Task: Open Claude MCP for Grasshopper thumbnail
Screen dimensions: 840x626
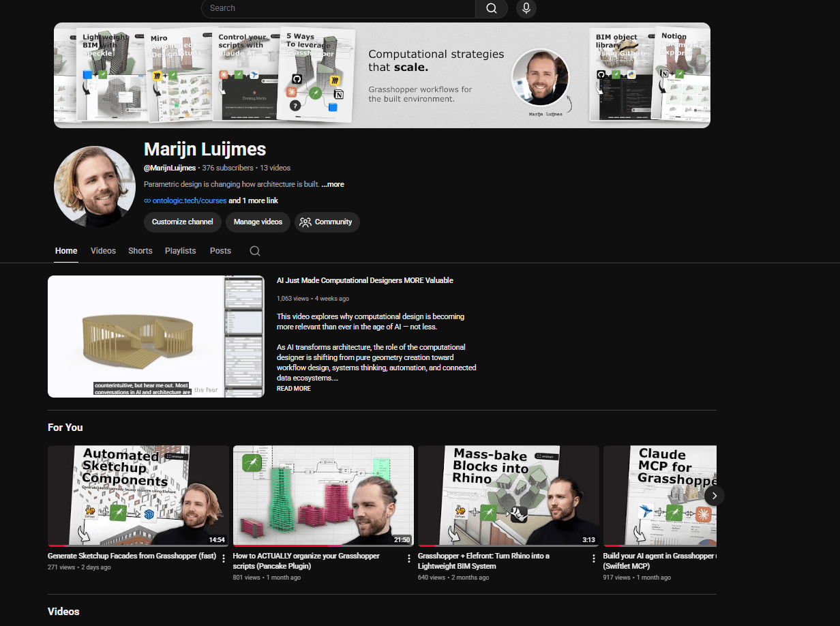Action: (x=660, y=496)
